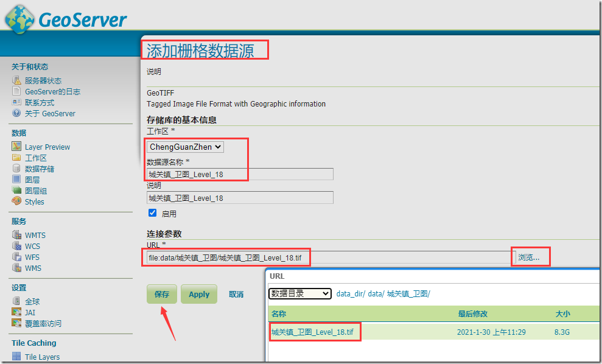Image resolution: width=602 pixels, height=364 pixels.
Task: Click the 说明 description input field
Action: click(240, 198)
